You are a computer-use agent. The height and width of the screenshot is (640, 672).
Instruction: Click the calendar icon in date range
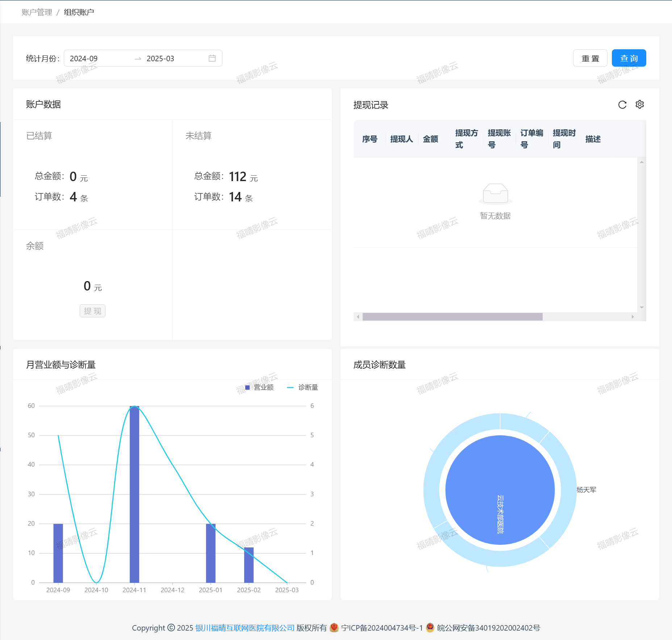212,58
